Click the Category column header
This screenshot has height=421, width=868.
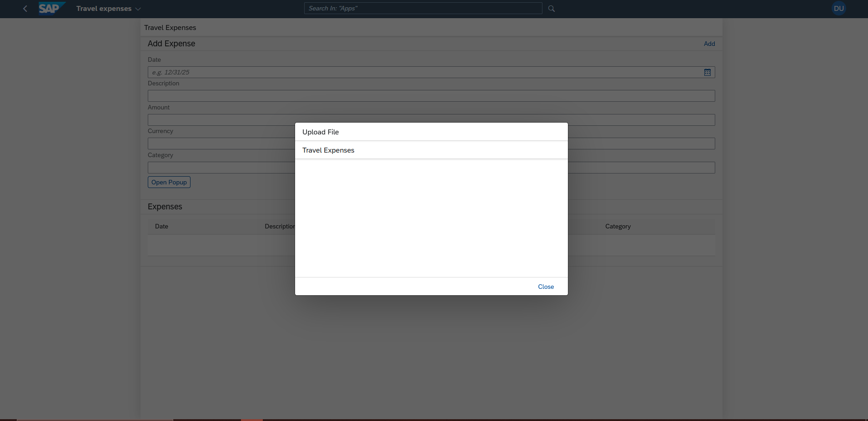[617, 226]
